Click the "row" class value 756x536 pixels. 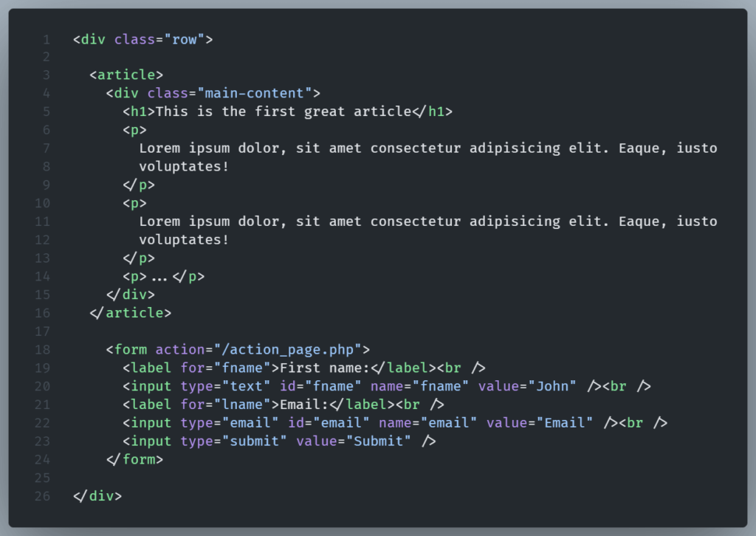pyautogui.click(x=185, y=39)
